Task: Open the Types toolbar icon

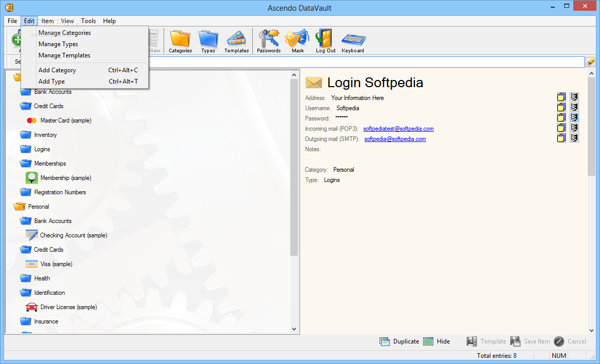Action: click(x=208, y=41)
